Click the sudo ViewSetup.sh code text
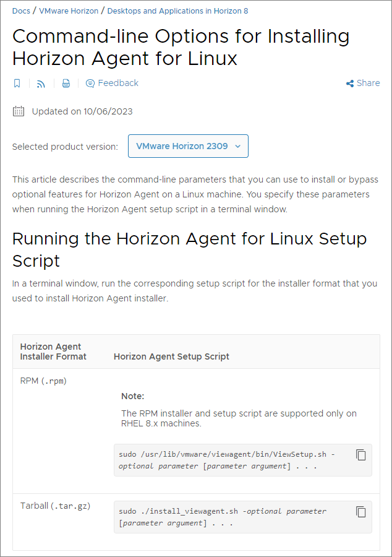 pos(226,460)
